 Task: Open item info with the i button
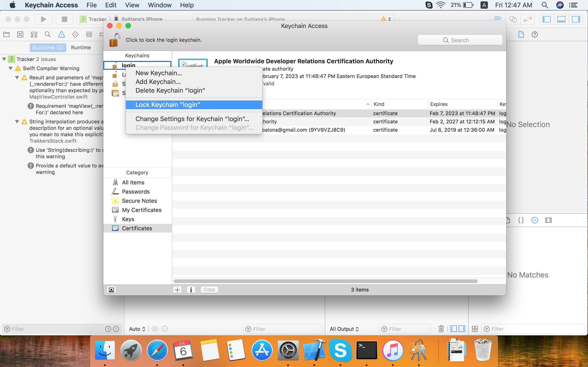coord(191,289)
